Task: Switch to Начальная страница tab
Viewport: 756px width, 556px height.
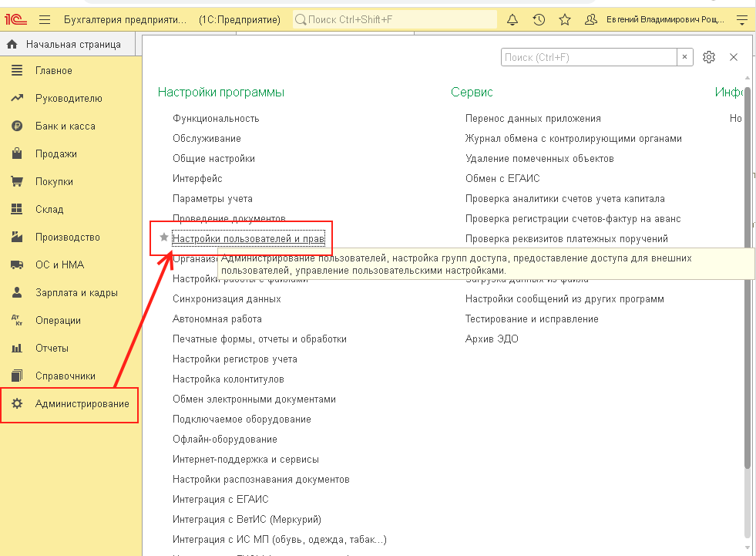Action: click(x=72, y=44)
